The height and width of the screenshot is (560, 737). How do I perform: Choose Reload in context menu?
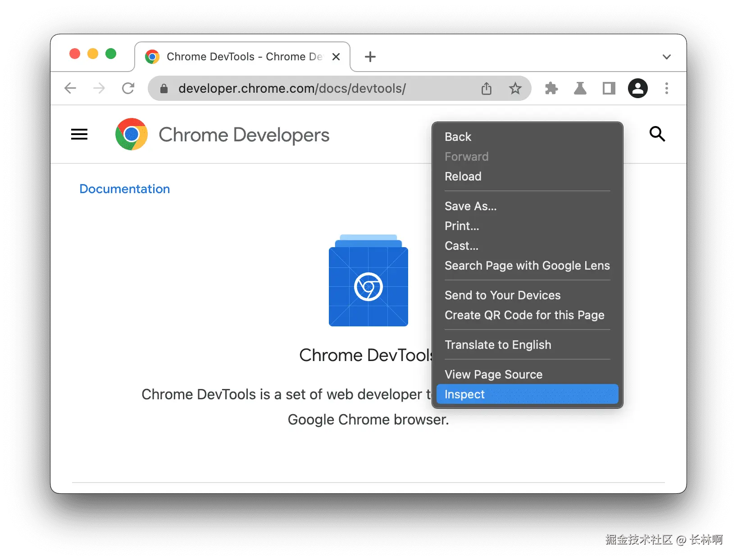tap(528, 176)
